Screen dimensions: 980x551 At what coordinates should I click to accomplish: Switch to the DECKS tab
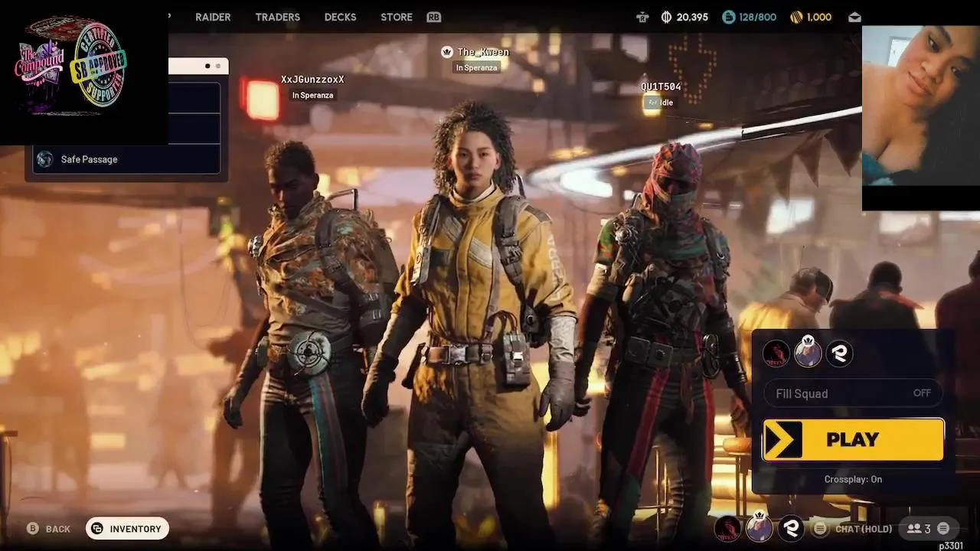pyautogui.click(x=340, y=17)
